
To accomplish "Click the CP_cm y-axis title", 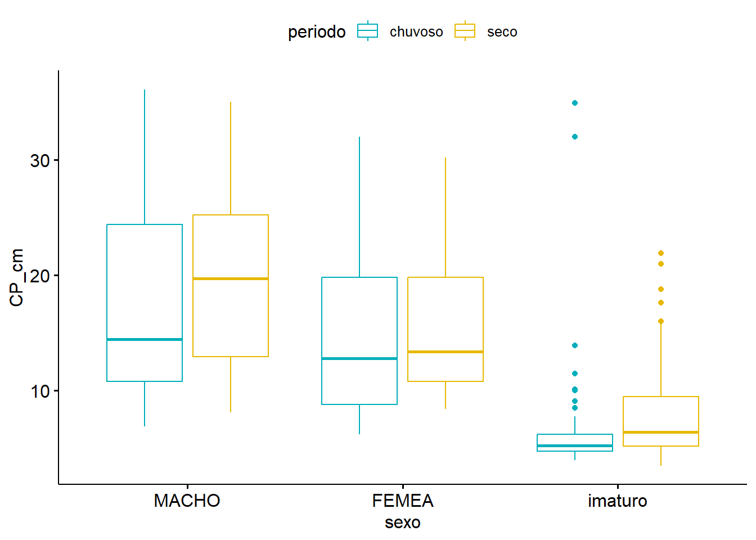I will (17, 277).
